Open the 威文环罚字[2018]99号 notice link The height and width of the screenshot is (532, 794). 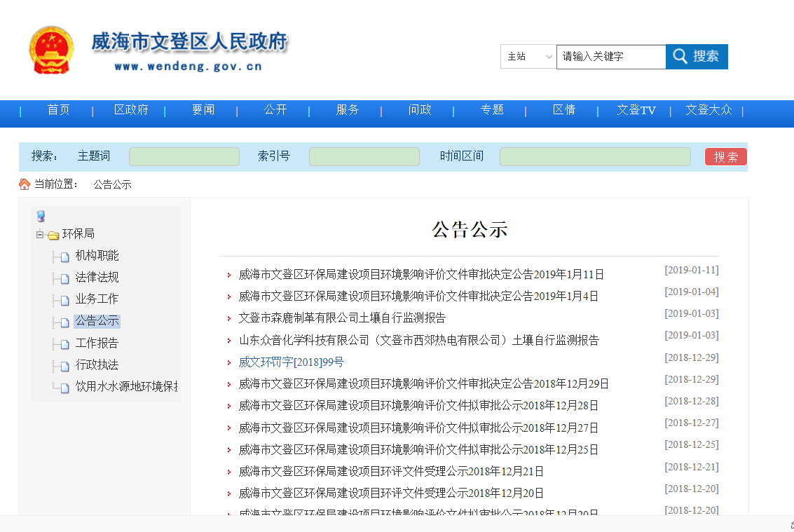292,362
